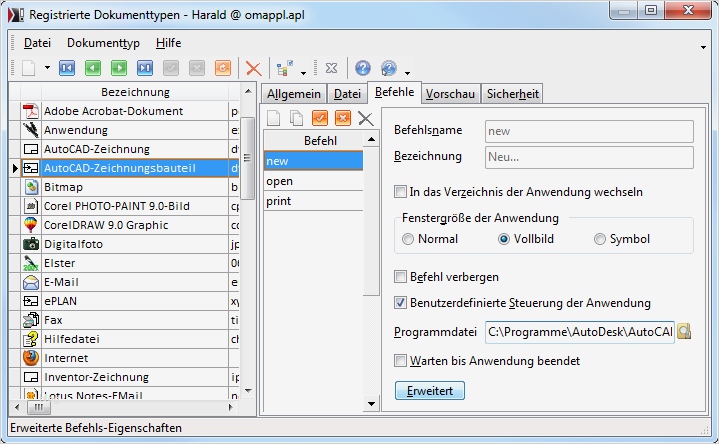This screenshot has width=719, height=444.
Task: Browse for Programmdatei with folder search icon
Action: pyautogui.click(x=684, y=332)
